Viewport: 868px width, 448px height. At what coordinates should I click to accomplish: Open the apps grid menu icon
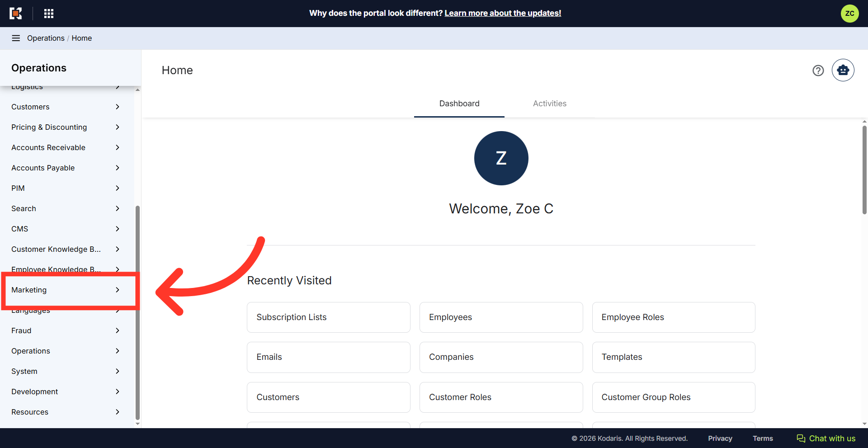pyautogui.click(x=49, y=14)
